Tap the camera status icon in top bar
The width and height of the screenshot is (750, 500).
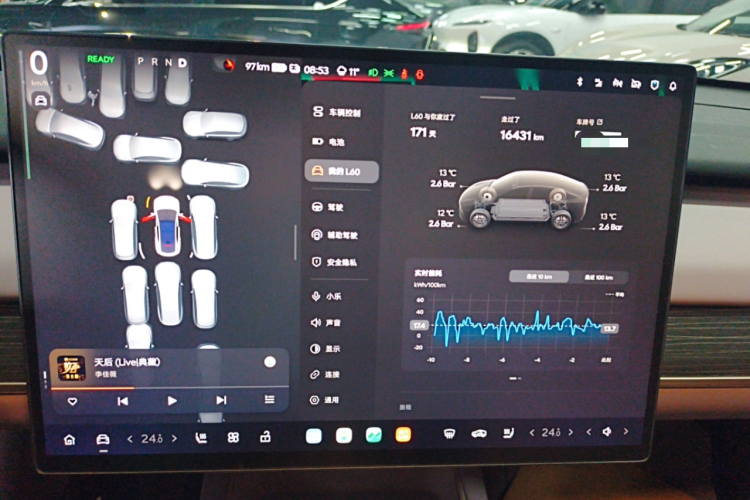click(x=636, y=84)
